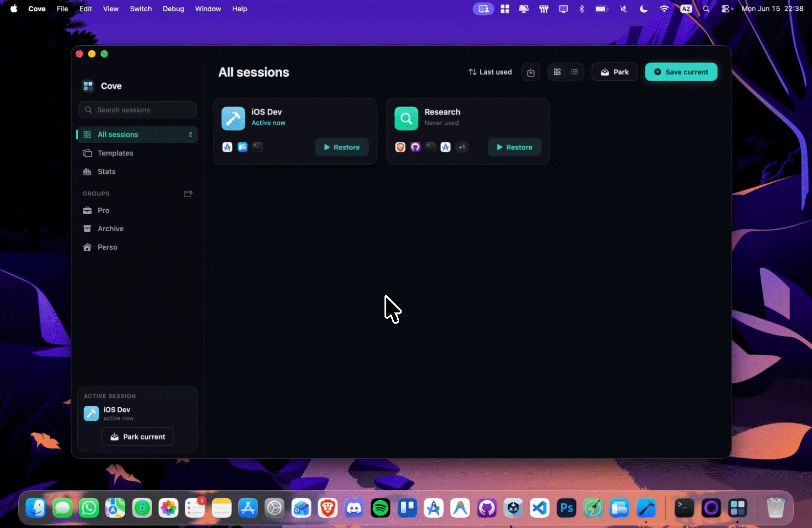Image resolution: width=812 pixels, height=528 pixels.
Task: Open Finder from the Dock
Action: 36,508
